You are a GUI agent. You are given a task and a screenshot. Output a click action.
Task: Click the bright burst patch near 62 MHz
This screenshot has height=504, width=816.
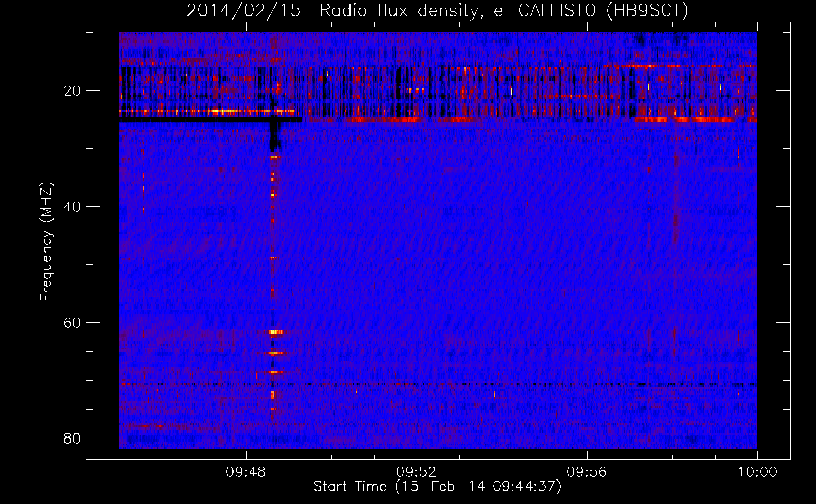coord(275,332)
